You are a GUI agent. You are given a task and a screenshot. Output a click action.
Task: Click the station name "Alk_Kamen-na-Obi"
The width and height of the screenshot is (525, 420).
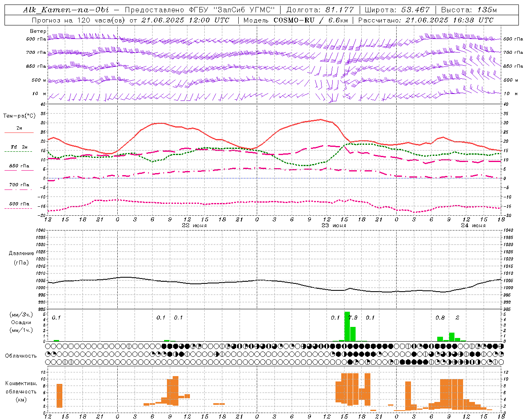66,10
